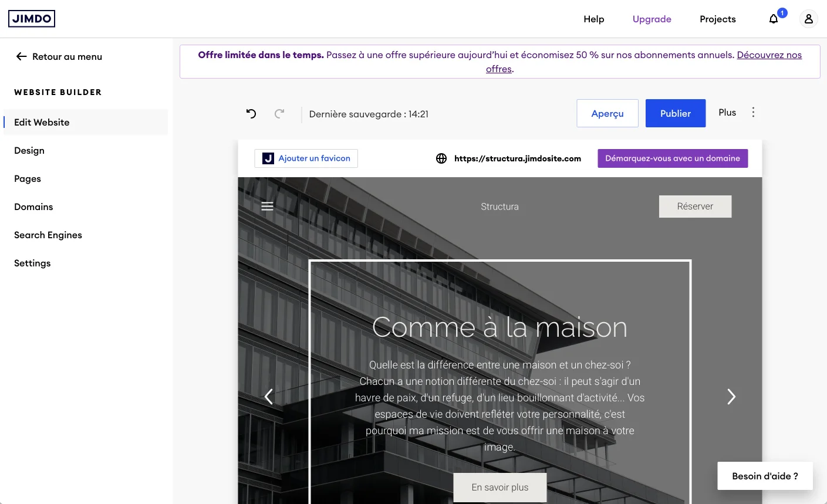This screenshot has height=504, width=827.
Task: Click the Dernière sauvegarde : 14:21 status
Action: [x=369, y=114]
